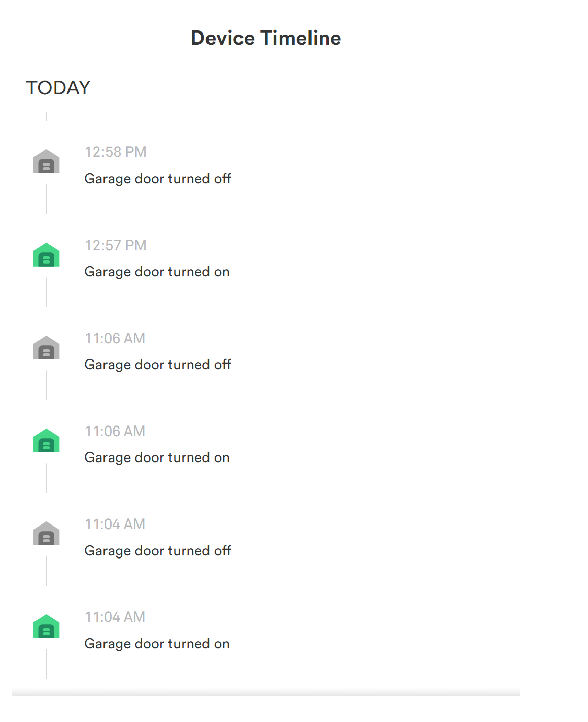
Task: Click the Garage door turned on text at 12:57 PM
Action: tap(157, 272)
